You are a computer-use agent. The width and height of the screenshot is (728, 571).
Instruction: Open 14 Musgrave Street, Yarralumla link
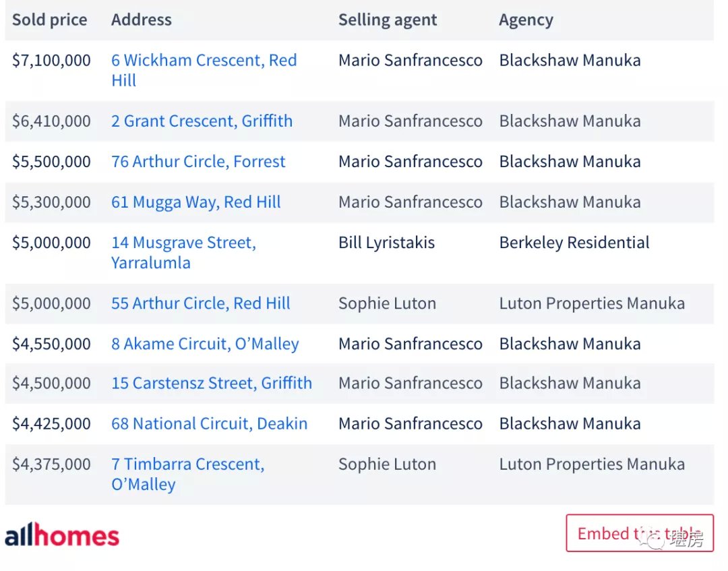click(183, 253)
